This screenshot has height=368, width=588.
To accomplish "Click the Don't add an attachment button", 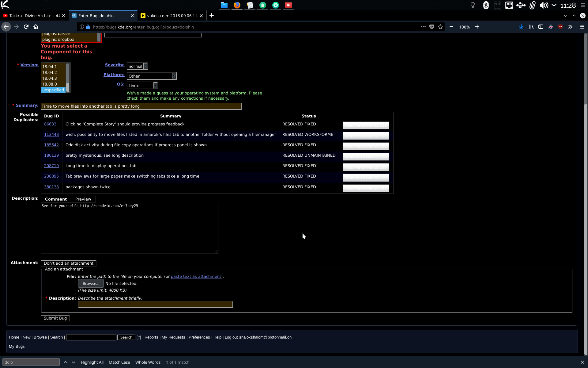I will coord(69,263).
